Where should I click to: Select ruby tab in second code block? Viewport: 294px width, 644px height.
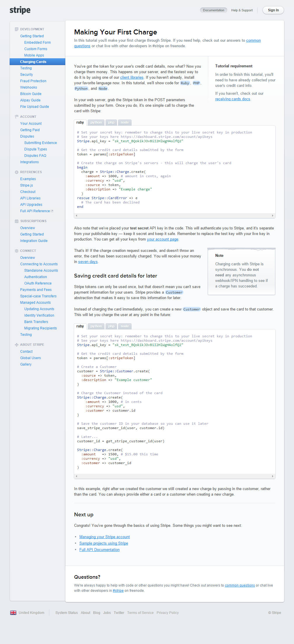(80, 326)
